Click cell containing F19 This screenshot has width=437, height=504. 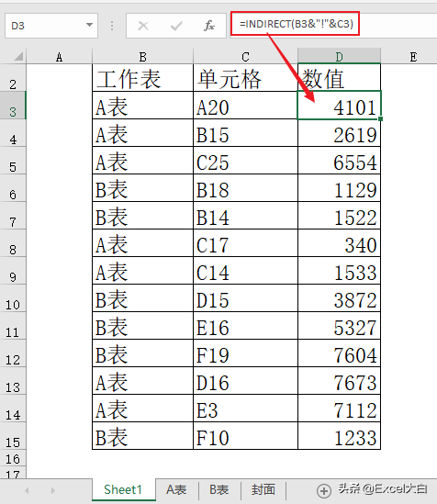point(245,353)
